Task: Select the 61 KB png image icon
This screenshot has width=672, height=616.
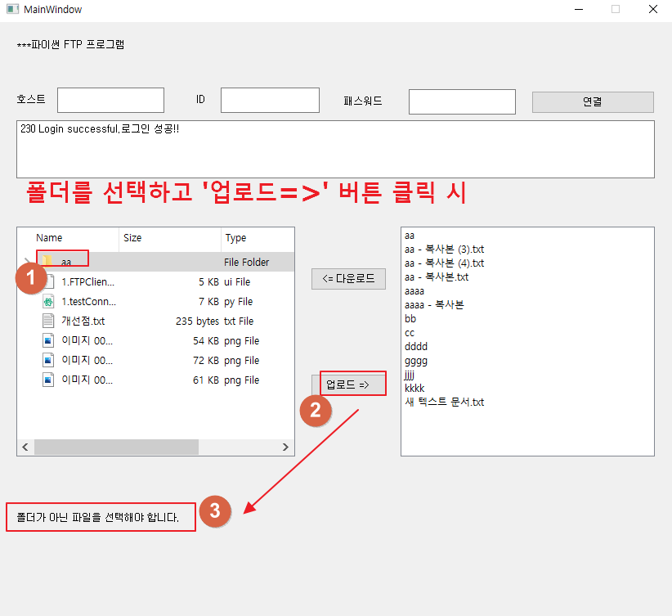Action: 48,380
